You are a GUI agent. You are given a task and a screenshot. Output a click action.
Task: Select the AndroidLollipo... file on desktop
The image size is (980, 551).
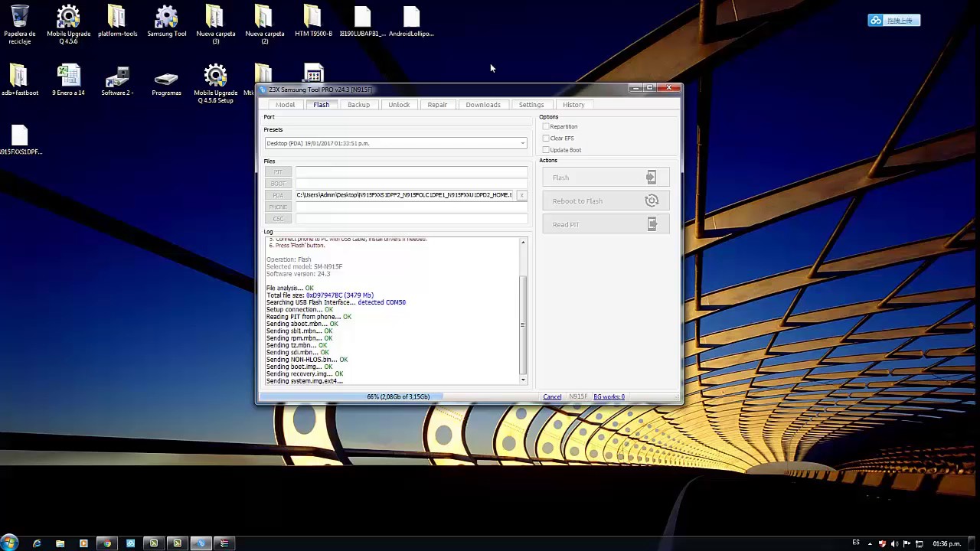tap(411, 21)
